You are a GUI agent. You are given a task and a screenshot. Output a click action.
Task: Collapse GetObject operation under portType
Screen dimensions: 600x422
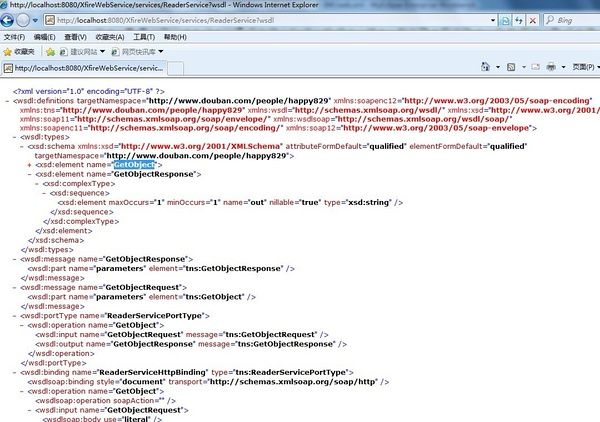(22, 326)
